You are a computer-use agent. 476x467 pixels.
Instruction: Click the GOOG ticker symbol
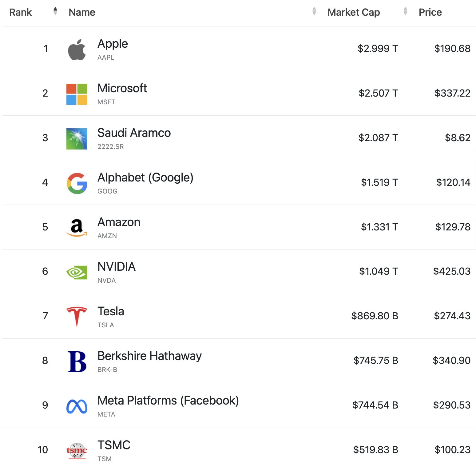(x=107, y=191)
